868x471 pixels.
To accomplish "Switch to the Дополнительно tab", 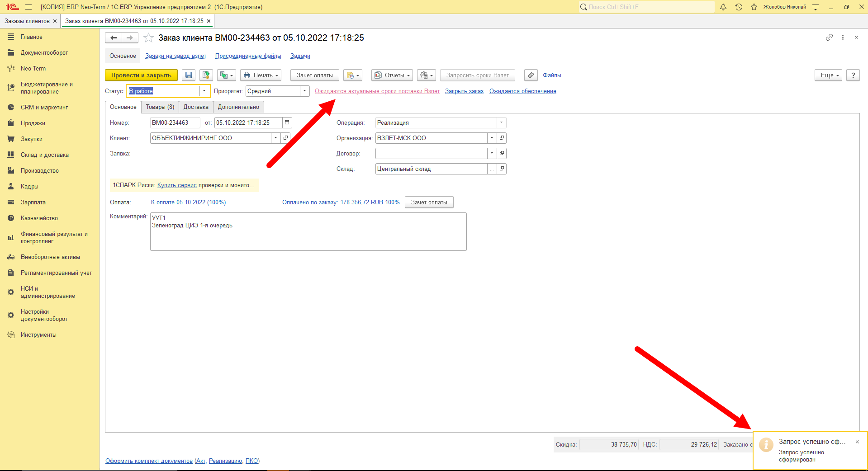I will (x=238, y=107).
